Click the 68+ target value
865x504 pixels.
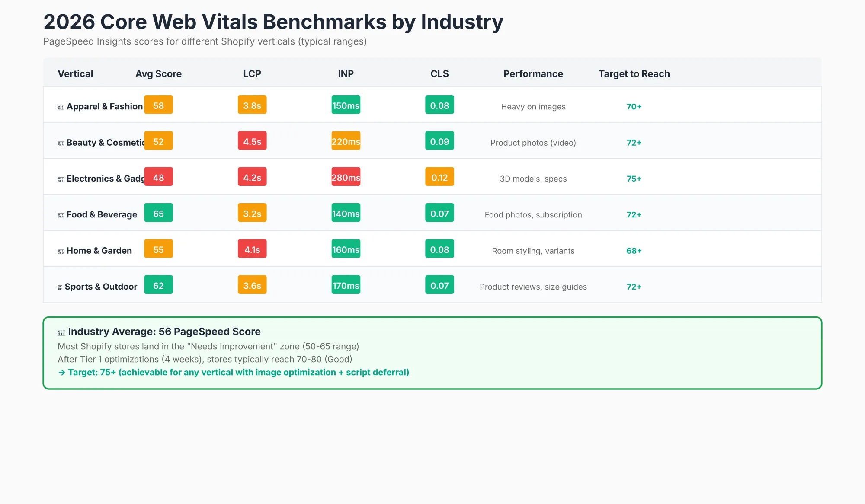pyautogui.click(x=634, y=251)
